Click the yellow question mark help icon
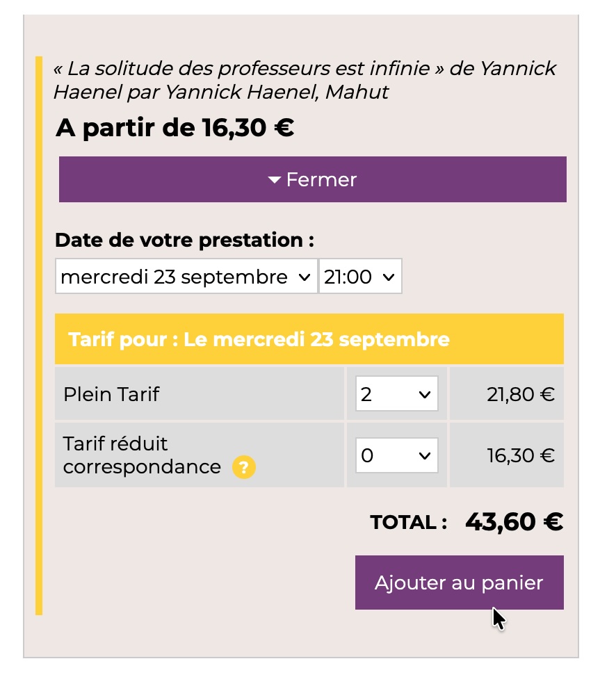616x684 pixels. (x=244, y=467)
